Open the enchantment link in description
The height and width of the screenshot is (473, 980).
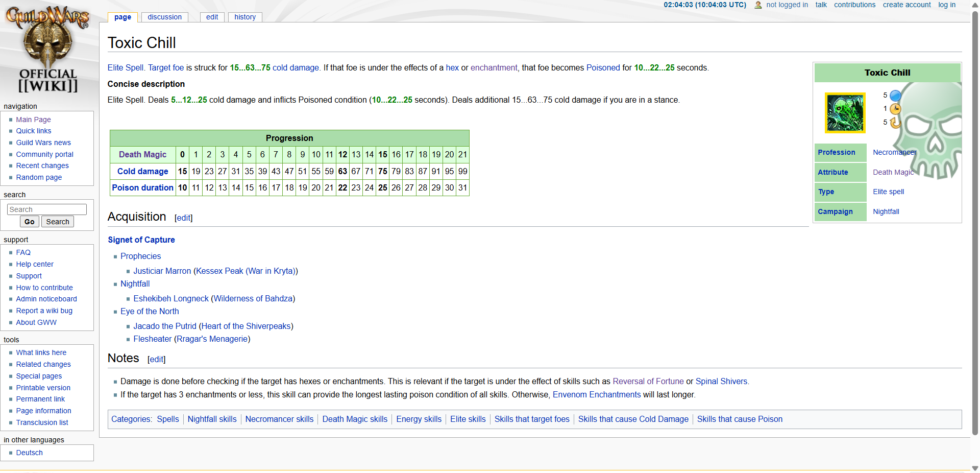coord(494,68)
